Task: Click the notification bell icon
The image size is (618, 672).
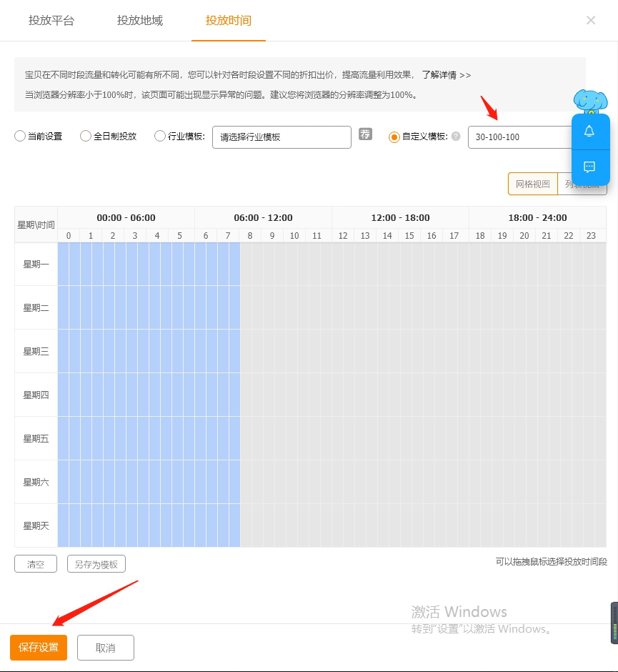Action: pyautogui.click(x=589, y=132)
